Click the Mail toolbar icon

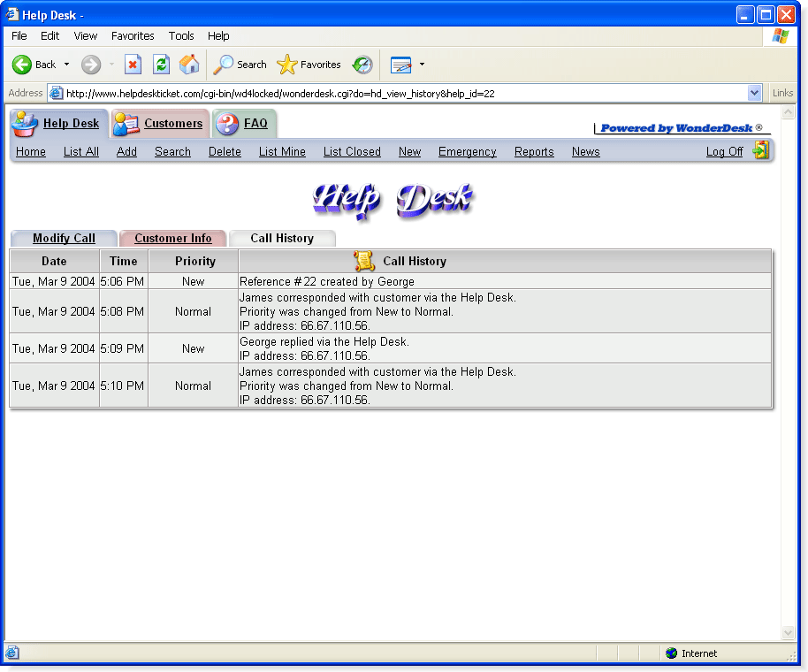(401, 65)
